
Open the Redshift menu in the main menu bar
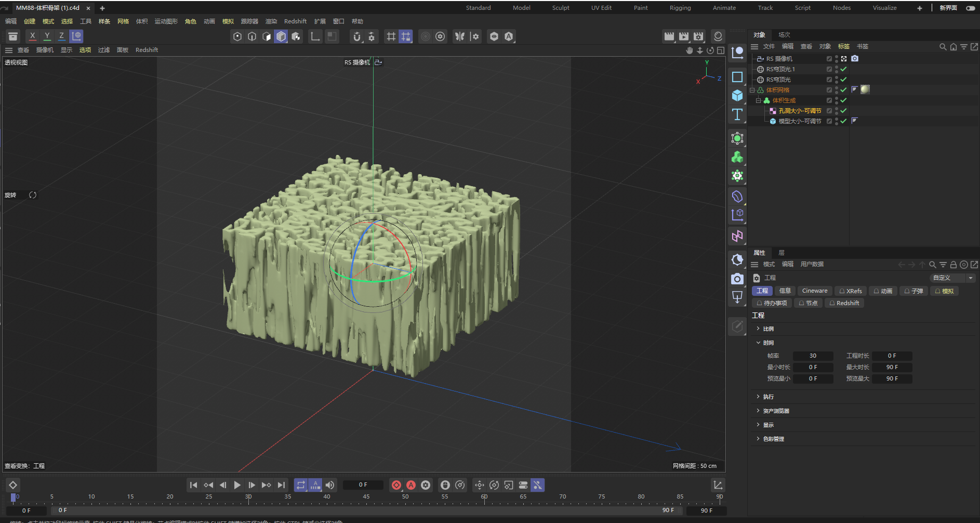point(295,21)
